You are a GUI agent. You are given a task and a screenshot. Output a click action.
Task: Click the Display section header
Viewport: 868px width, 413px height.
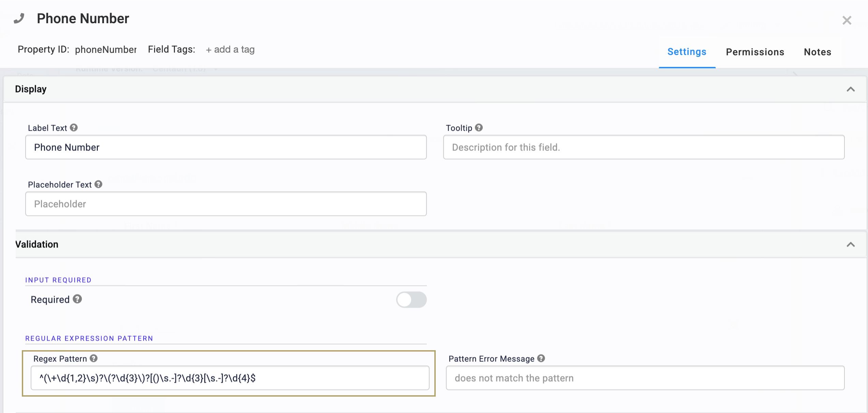click(x=31, y=89)
